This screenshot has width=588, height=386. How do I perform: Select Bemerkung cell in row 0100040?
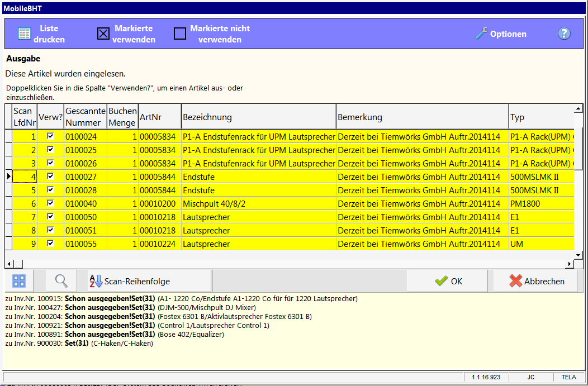(423, 203)
